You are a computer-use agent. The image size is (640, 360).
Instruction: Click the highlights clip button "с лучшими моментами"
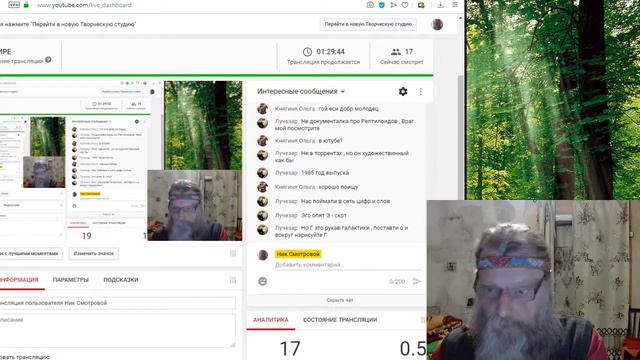[x=31, y=253]
